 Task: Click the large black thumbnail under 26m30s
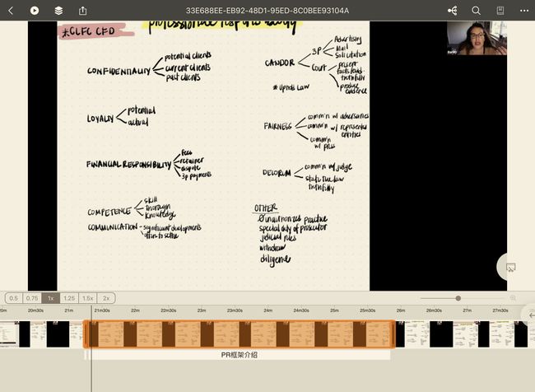[x=441, y=334]
